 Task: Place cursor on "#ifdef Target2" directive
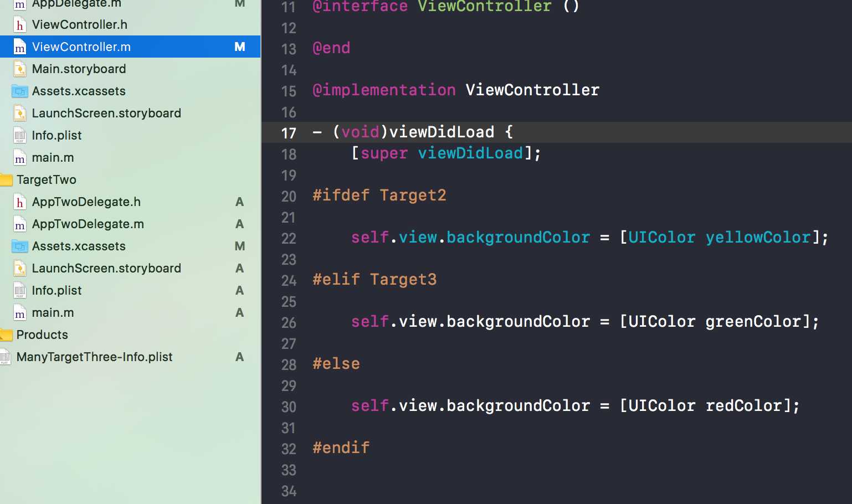coord(379,195)
